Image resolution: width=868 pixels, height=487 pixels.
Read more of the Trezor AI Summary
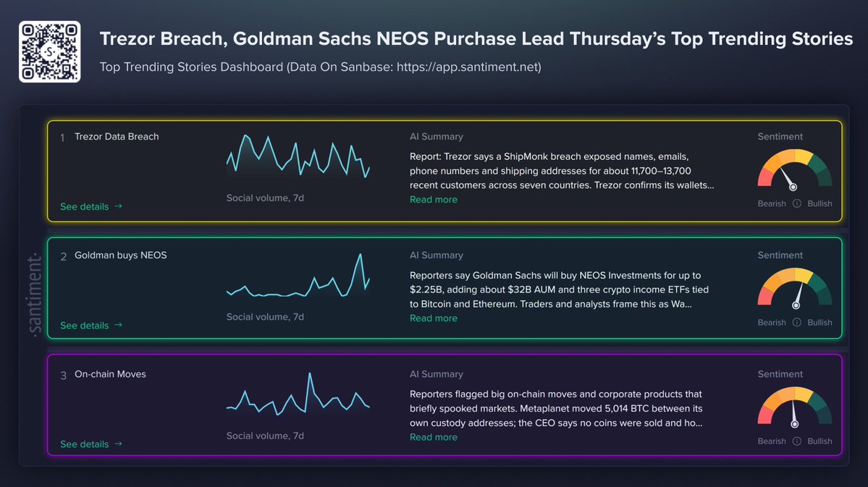(434, 200)
